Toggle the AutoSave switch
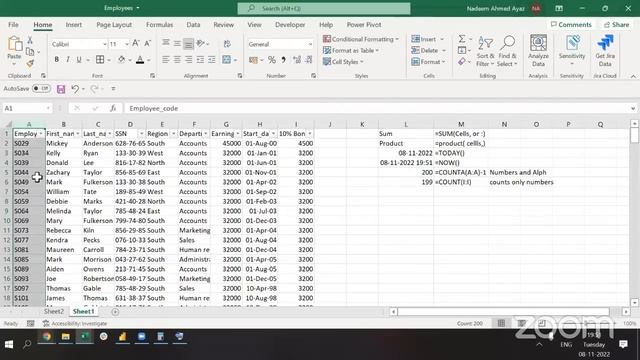 click(x=41, y=89)
